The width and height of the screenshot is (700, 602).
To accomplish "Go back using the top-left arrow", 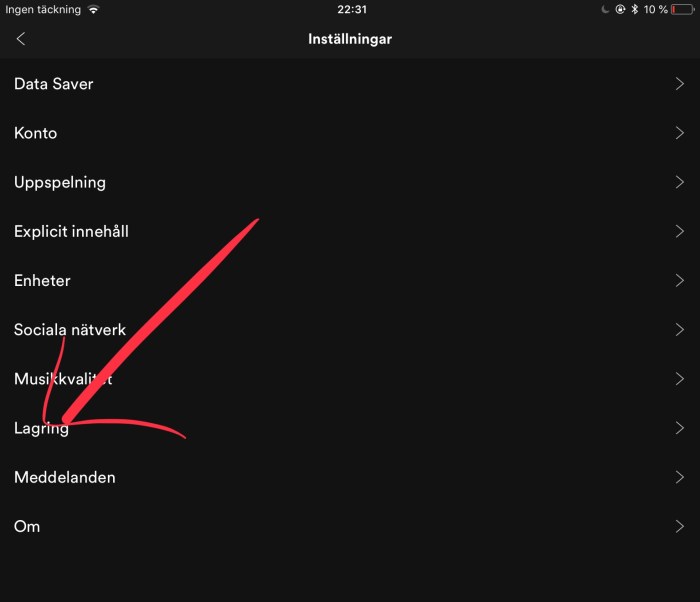I will coord(21,39).
